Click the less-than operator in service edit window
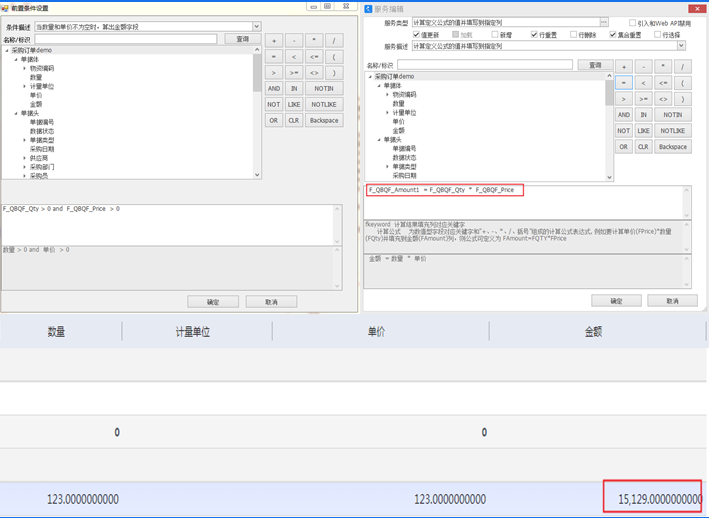The width and height of the screenshot is (709, 518). (643, 83)
